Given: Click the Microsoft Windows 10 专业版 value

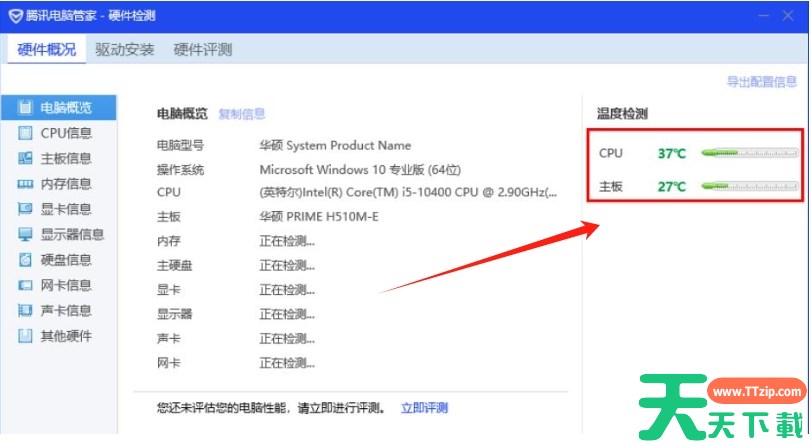Looking at the screenshot, I should [x=360, y=169].
